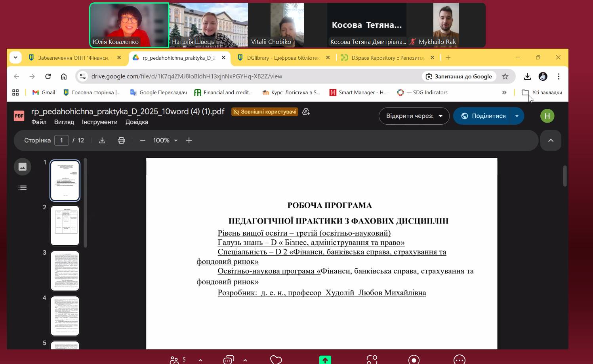Send a reaction with the heart icon
The height and width of the screenshot is (364, 593).
(276, 360)
